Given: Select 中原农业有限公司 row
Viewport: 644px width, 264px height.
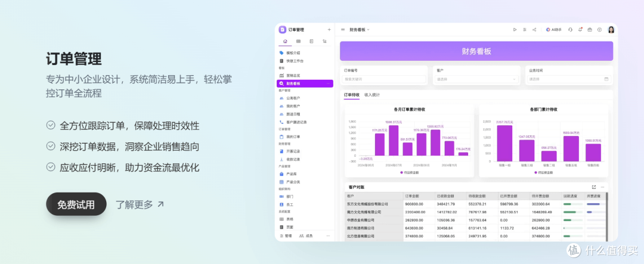Looking at the screenshot, I should click(476, 220).
